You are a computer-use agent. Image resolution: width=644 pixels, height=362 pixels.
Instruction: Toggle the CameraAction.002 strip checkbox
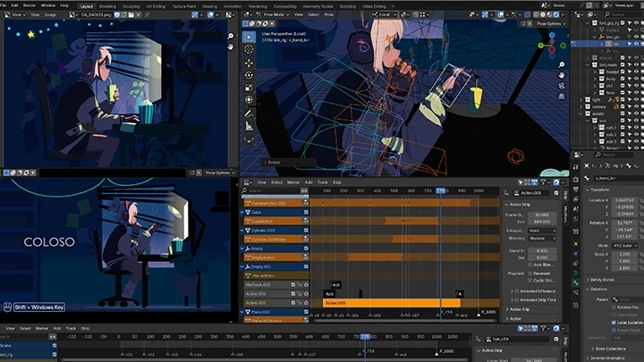[x=305, y=202]
